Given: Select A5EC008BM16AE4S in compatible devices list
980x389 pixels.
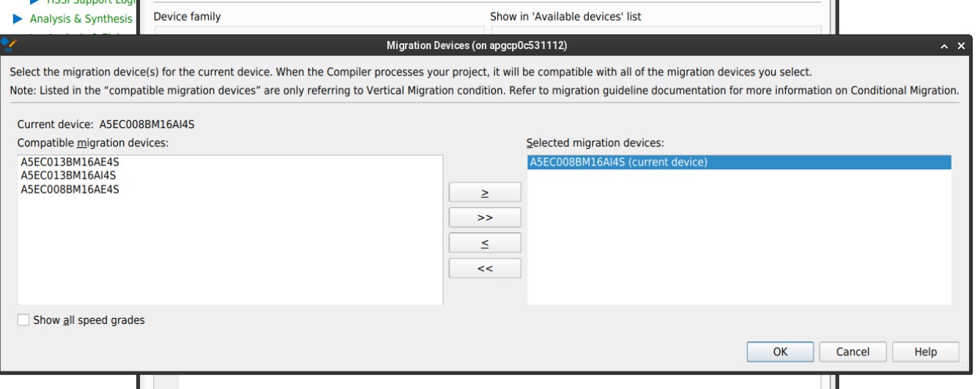Looking at the screenshot, I should coord(70,189).
